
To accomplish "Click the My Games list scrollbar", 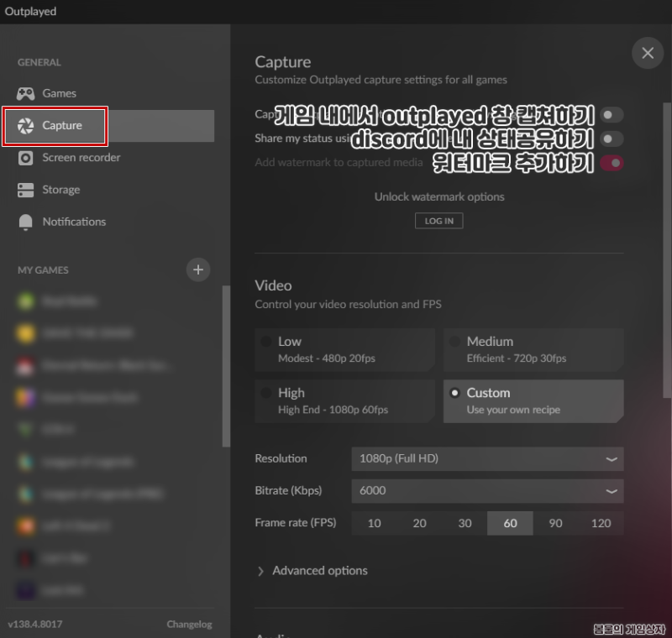I will (x=226, y=366).
